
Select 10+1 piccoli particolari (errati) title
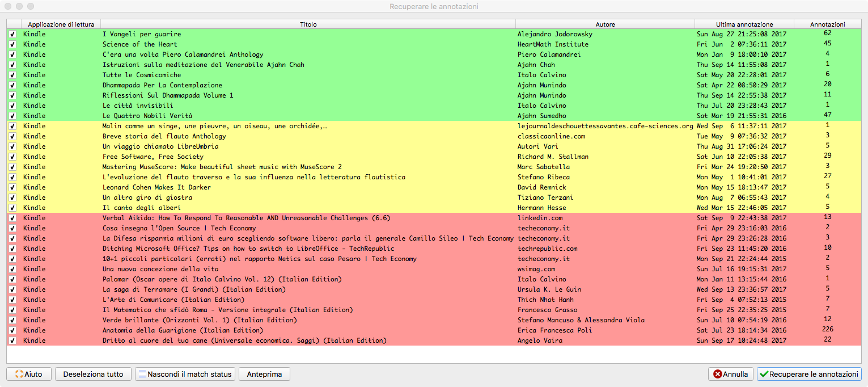260,259
